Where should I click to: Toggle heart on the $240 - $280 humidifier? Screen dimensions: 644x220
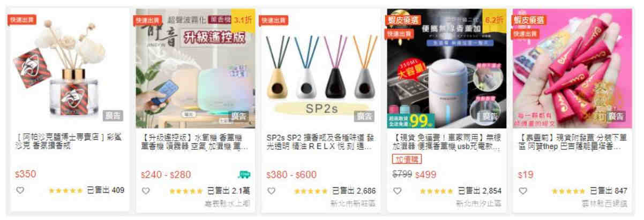coord(146,190)
